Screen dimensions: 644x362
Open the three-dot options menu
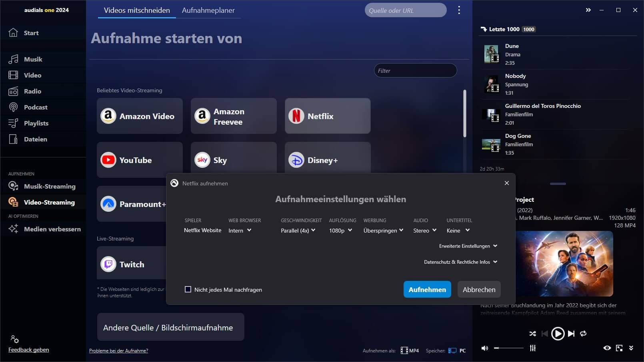pos(459,10)
